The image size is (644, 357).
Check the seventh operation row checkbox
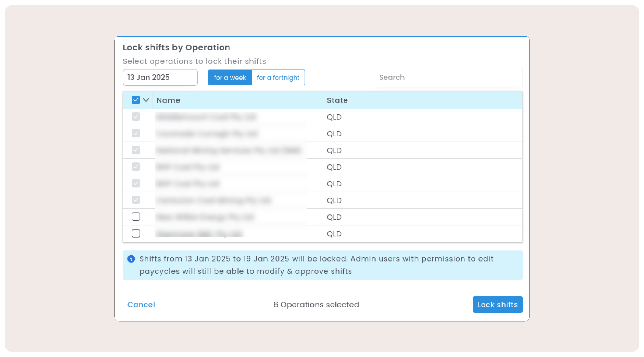(136, 217)
